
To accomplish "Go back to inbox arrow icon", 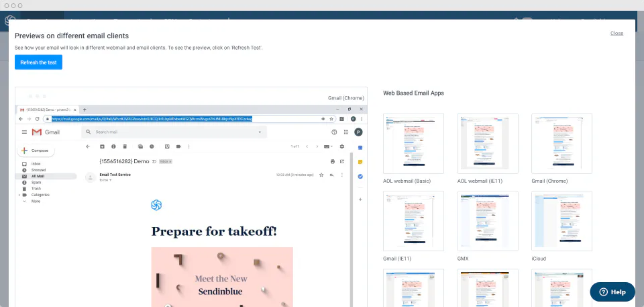I will [87, 146].
